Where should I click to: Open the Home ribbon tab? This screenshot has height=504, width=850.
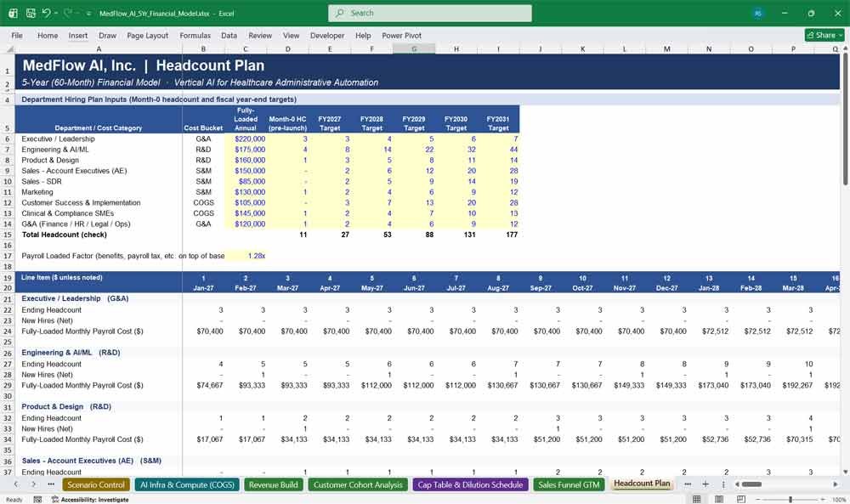coord(48,35)
